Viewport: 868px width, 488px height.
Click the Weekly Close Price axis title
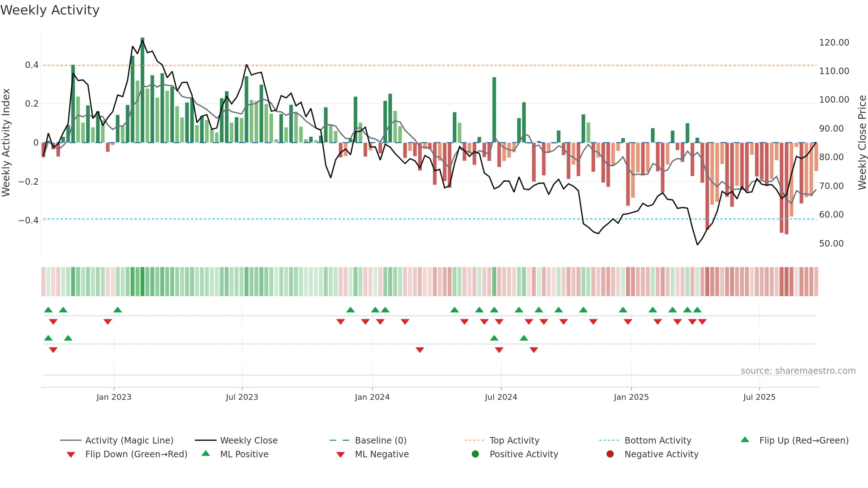click(862, 142)
